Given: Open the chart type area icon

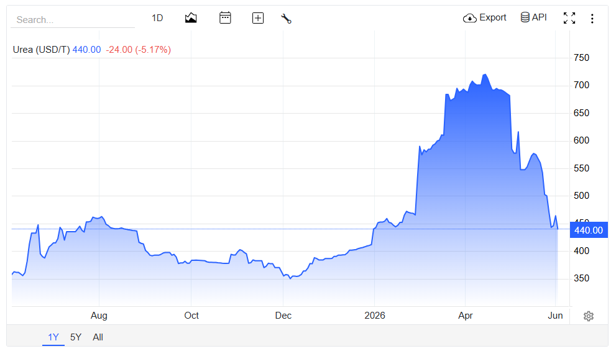Looking at the screenshot, I should tap(191, 18).
